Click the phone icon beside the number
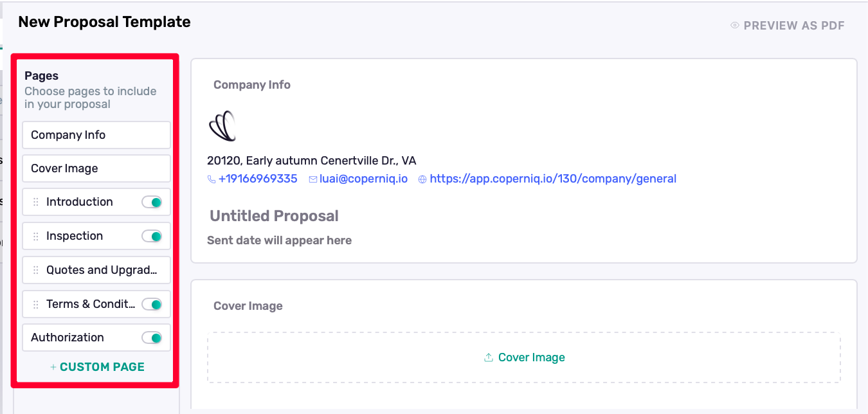The height and width of the screenshot is (414, 868). coord(212,179)
